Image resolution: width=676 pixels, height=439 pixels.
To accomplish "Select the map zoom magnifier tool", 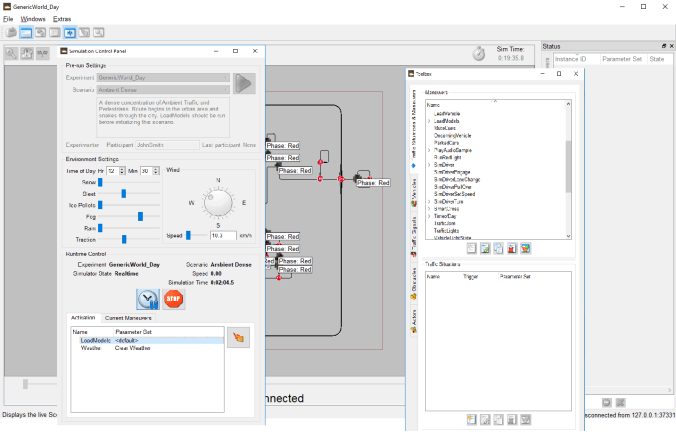I will click(11, 53).
